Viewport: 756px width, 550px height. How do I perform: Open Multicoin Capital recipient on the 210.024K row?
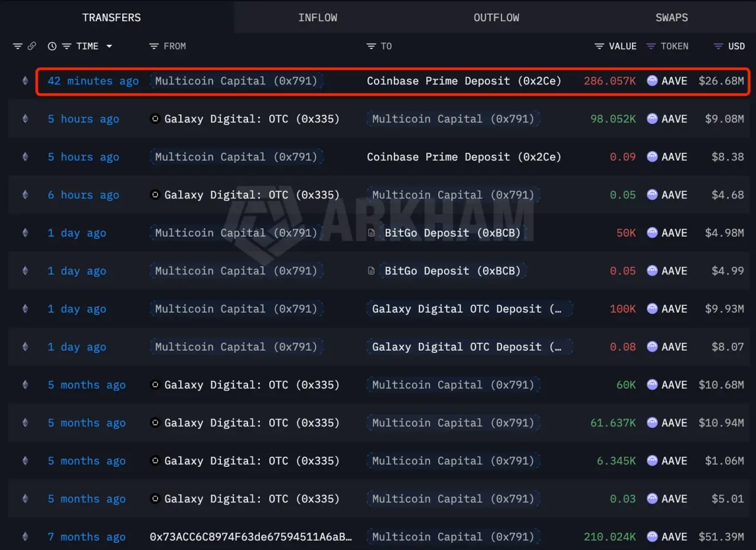pos(453,536)
